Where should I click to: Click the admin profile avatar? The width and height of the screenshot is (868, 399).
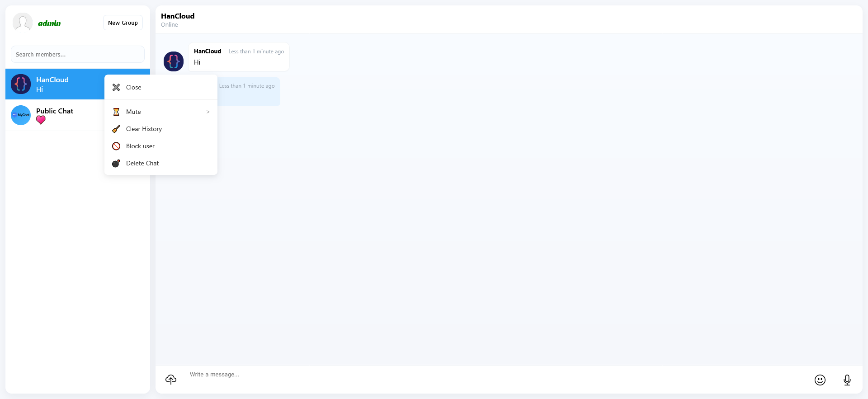[22, 23]
